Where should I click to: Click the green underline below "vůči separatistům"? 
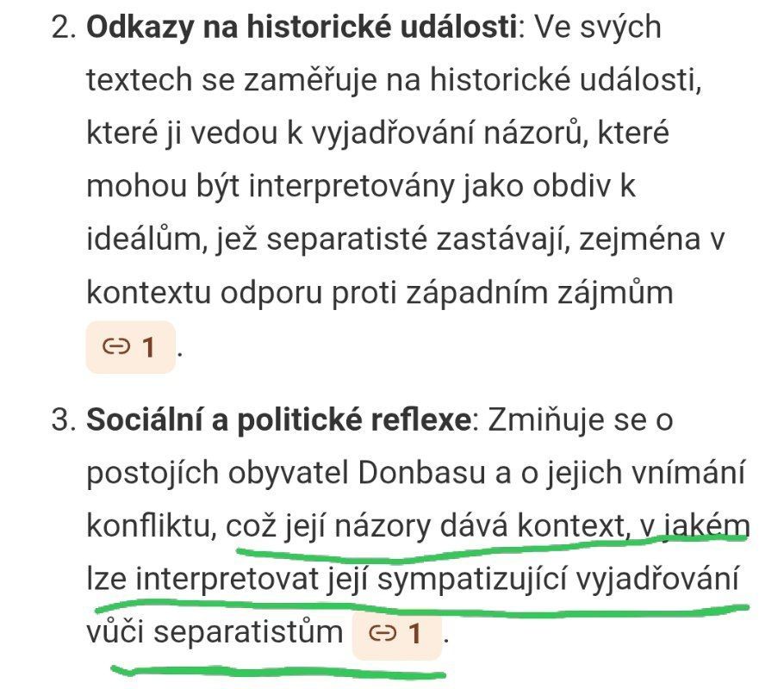[x=278, y=672]
